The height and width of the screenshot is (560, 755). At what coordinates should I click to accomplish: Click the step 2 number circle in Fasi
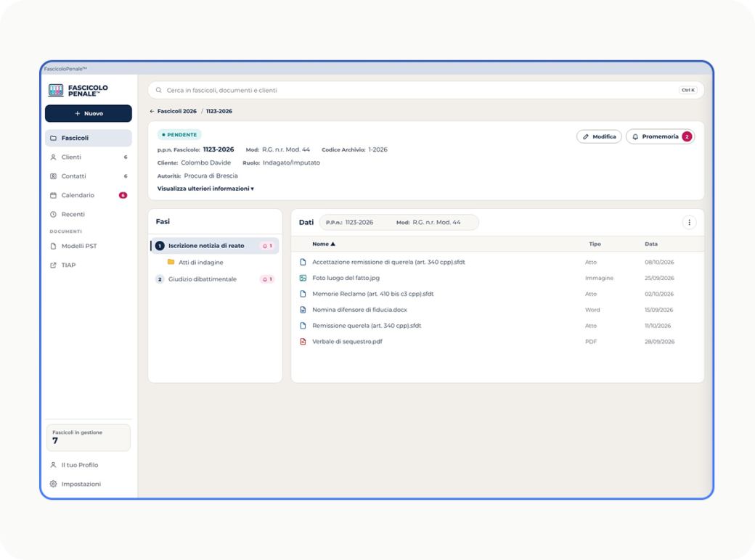160,279
